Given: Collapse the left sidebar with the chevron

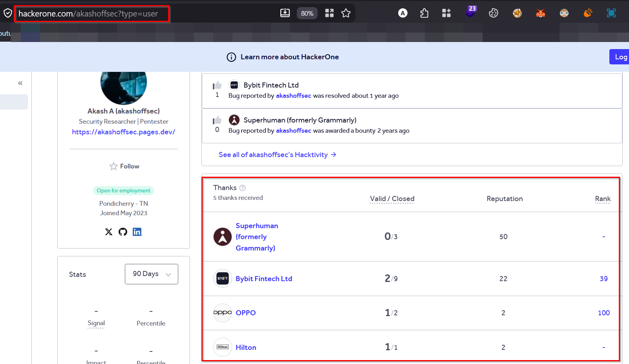Looking at the screenshot, I should [x=20, y=83].
